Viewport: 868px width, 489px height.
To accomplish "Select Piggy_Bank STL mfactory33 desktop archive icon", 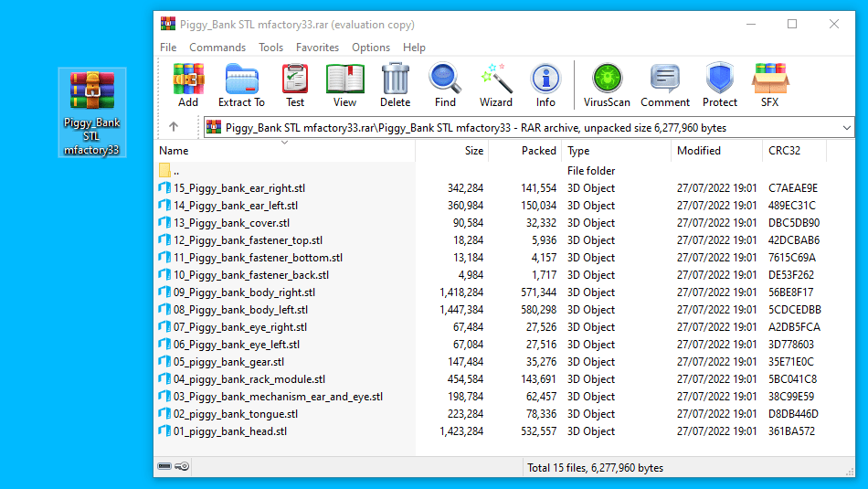I will tap(92, 112).
